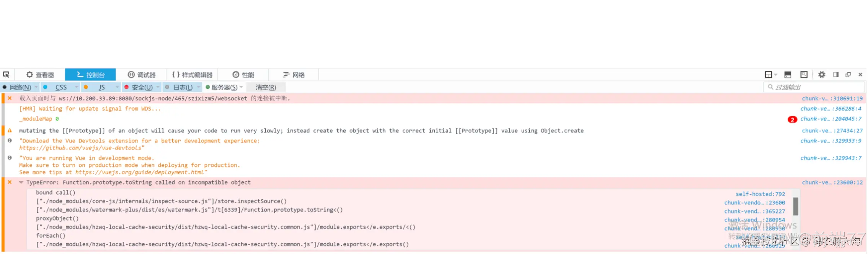The width and height of the screenshot is (868, 254).
Task: Open the frame selector dropdown arrow
Action: coord(776,75)
